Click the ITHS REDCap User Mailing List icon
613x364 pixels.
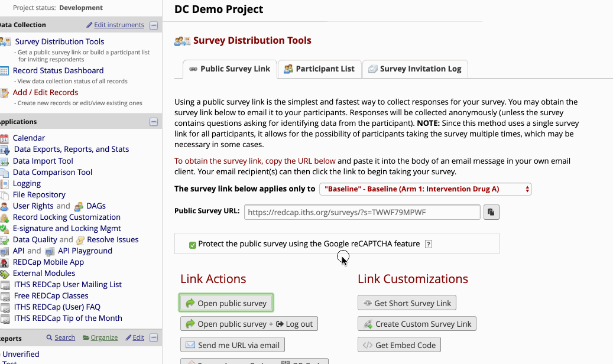pyautogui.click(x=5, y=285)
